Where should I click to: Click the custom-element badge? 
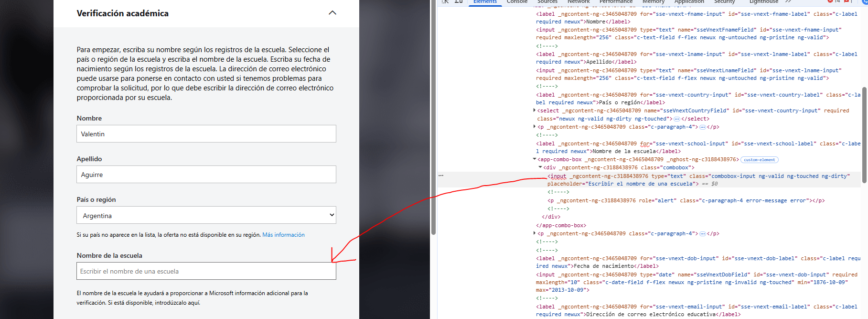click(x=759, y=160)
